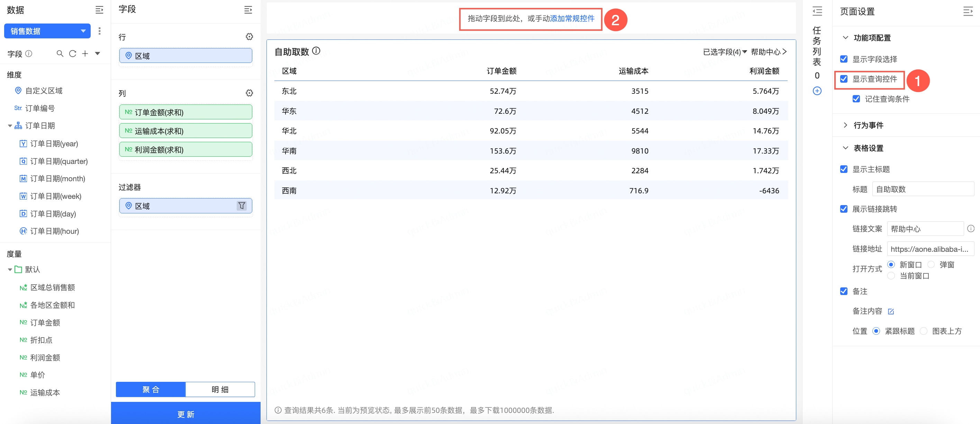Click the plus icon under task list
Viewport: 980px width, 424px height.
(x=817, y=91)
